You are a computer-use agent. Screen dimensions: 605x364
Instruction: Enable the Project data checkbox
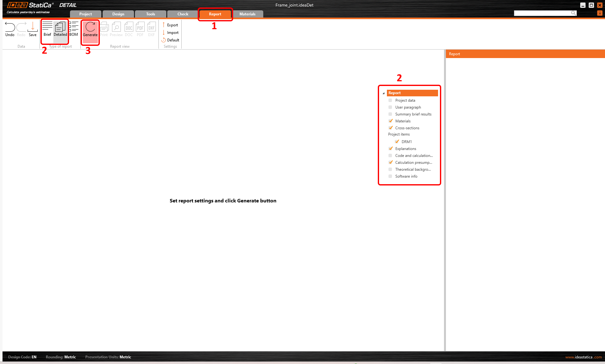pos(390,100)
